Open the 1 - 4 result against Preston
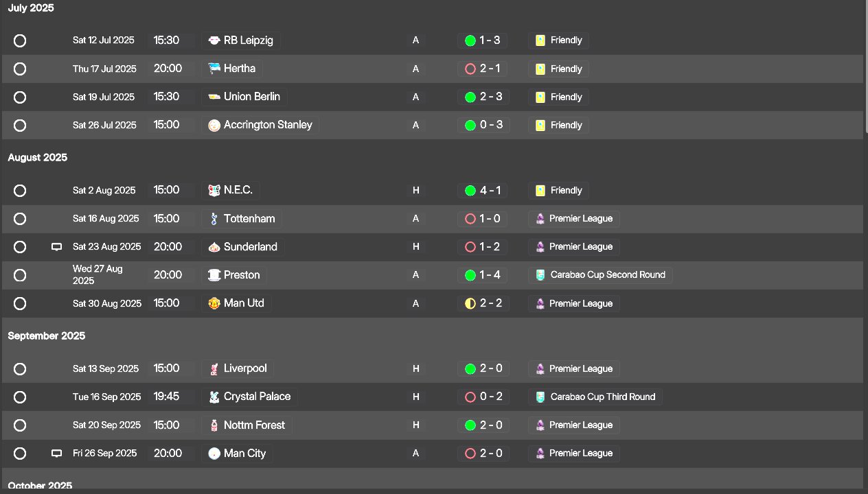The height and width of the screenshot is (494, 868). tap(490, 275)
